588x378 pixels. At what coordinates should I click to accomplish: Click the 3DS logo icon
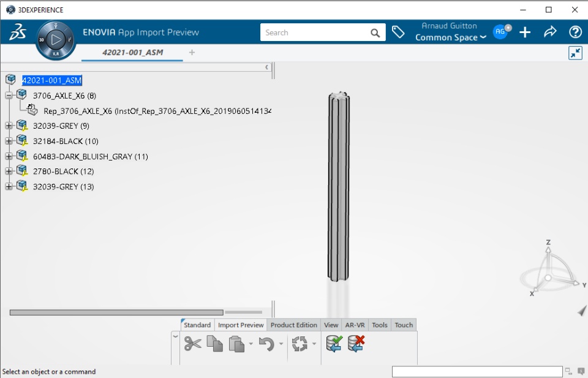click(x=18, y=32)
